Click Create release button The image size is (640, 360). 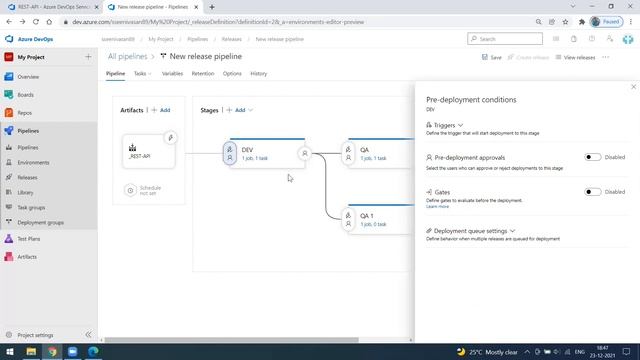coord(528,58)
